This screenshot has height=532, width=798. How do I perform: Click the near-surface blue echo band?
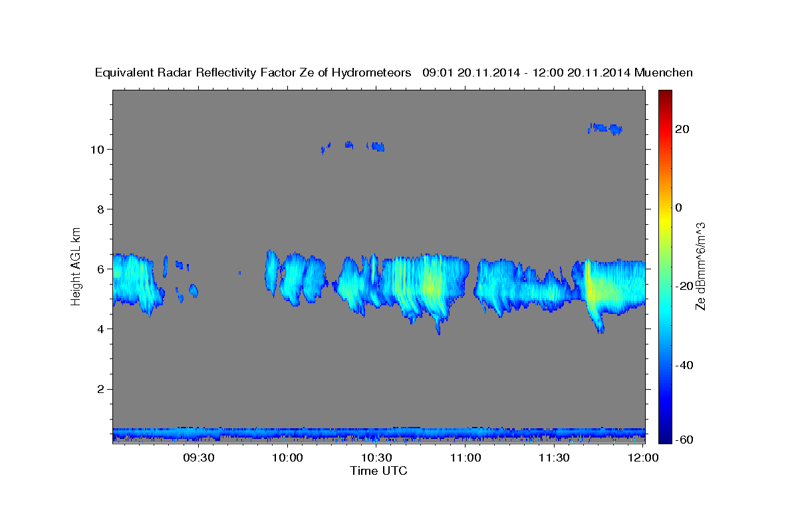tap(379, 434)
